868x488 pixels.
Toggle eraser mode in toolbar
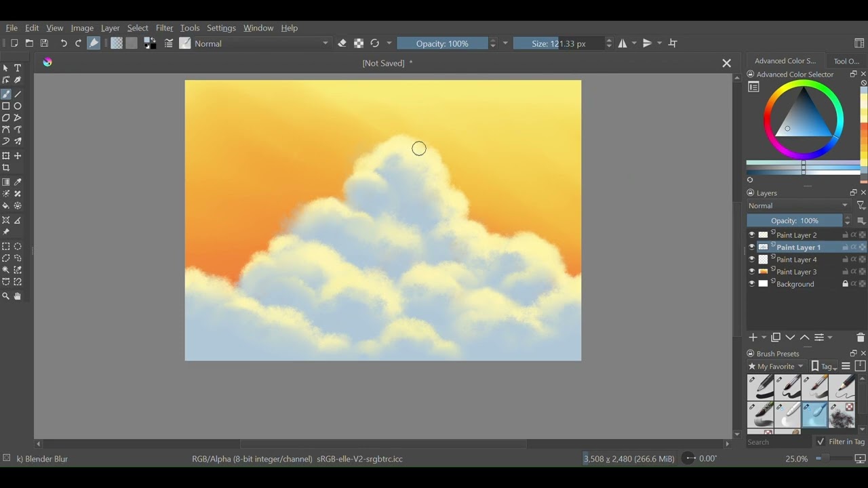342,43
